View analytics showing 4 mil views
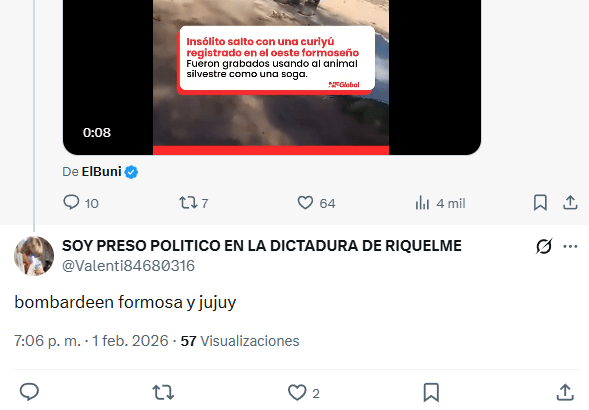The height and width of the screenshot is (410, 589). pos(440,203)
